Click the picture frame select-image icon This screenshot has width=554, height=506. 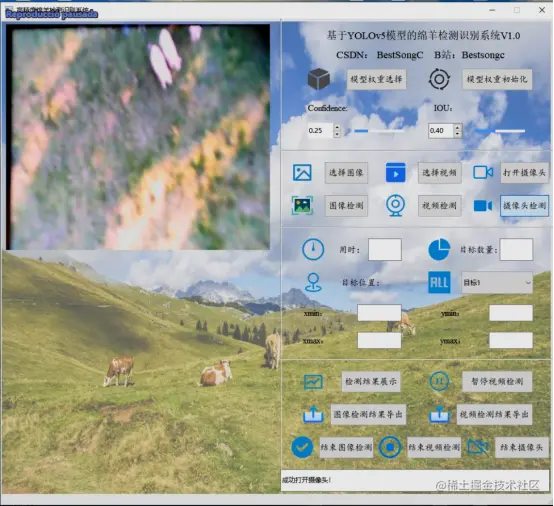pyautogui.click(x=302, y=173)
